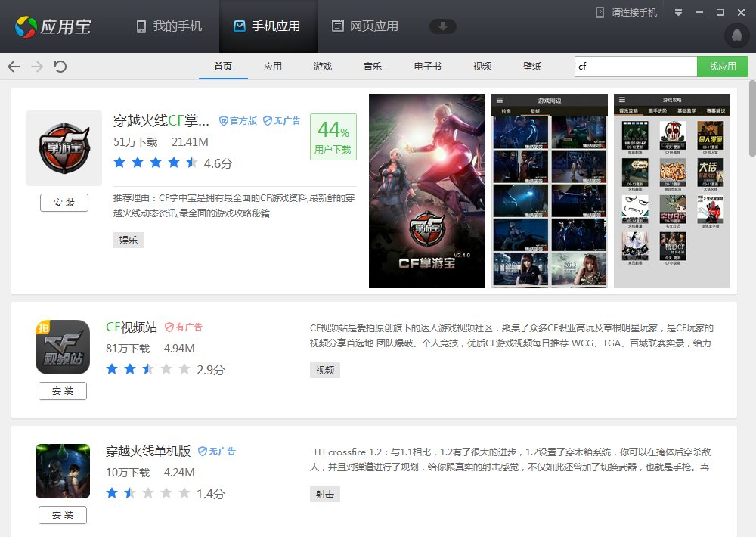Navigate back with the left arrow
Viewport: 756px width, 537px height.
13,67
